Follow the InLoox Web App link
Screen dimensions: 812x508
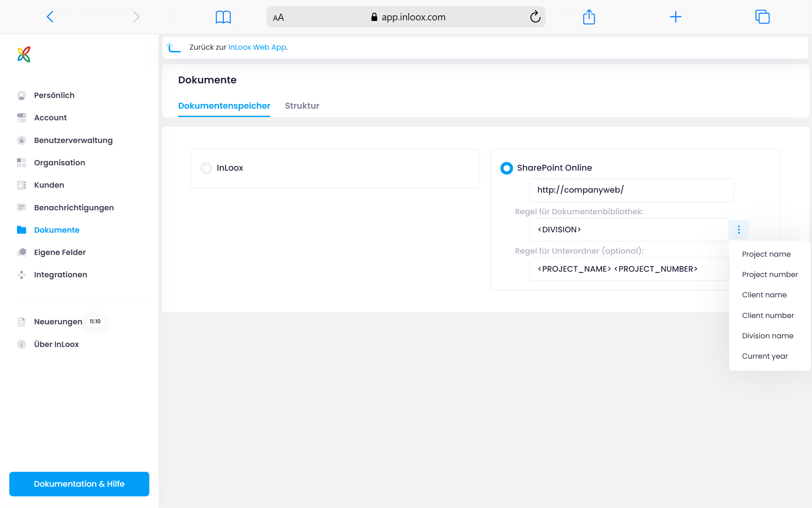[257, 47]
